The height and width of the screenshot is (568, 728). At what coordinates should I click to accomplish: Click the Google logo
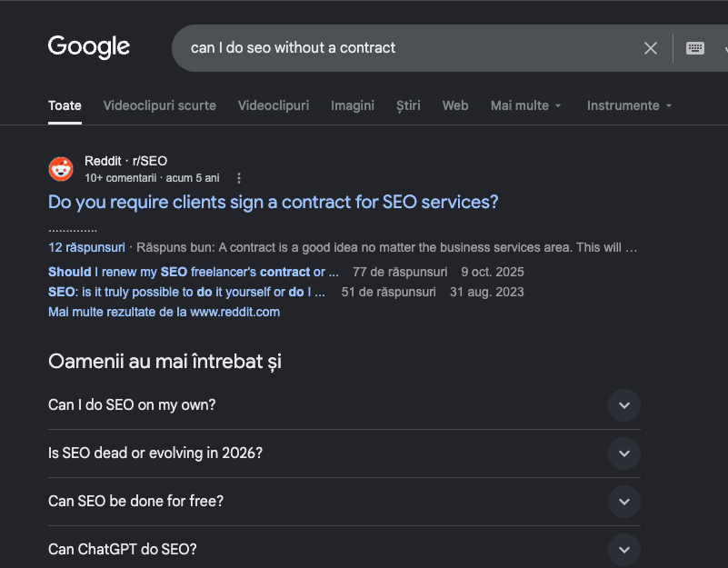(89, 47)
